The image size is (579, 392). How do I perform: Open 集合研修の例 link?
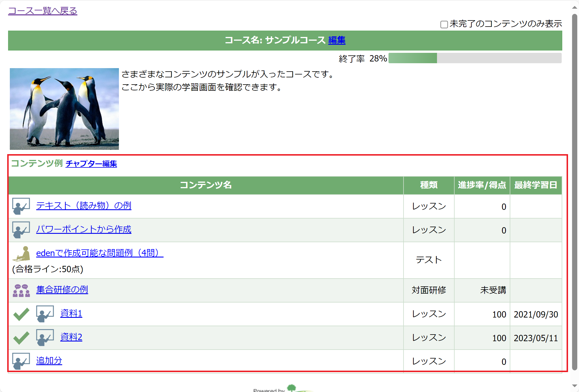tap(62, 290)
